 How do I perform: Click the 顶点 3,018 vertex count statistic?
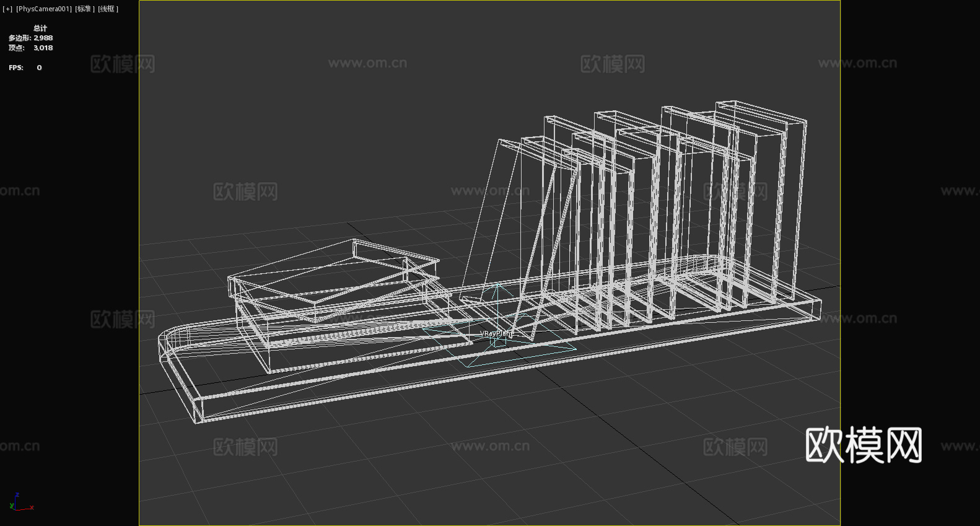tap(31, 48)
